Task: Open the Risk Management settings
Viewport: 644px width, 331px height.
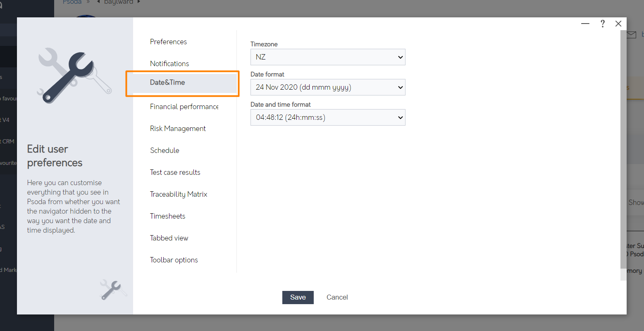Action: 178,128
